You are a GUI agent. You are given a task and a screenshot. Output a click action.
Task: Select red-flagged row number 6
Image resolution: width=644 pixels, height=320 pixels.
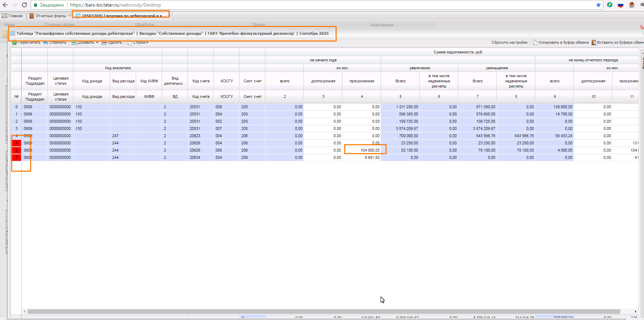16,150
